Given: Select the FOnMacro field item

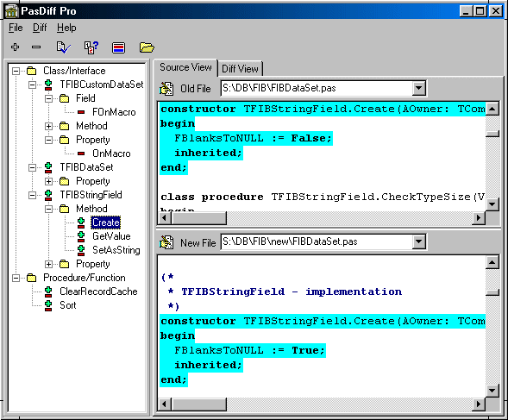Looking at the screenshot, I should 114,112.
